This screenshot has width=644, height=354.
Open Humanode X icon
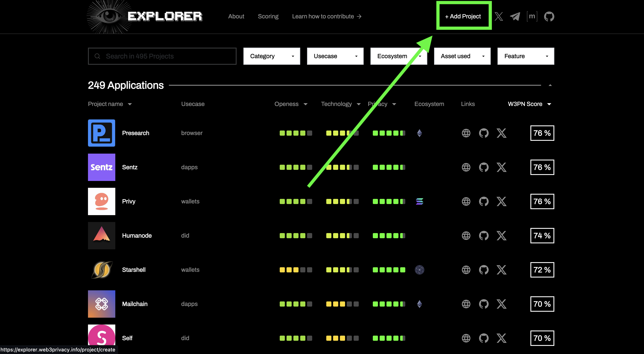click(x=502, y=236)
